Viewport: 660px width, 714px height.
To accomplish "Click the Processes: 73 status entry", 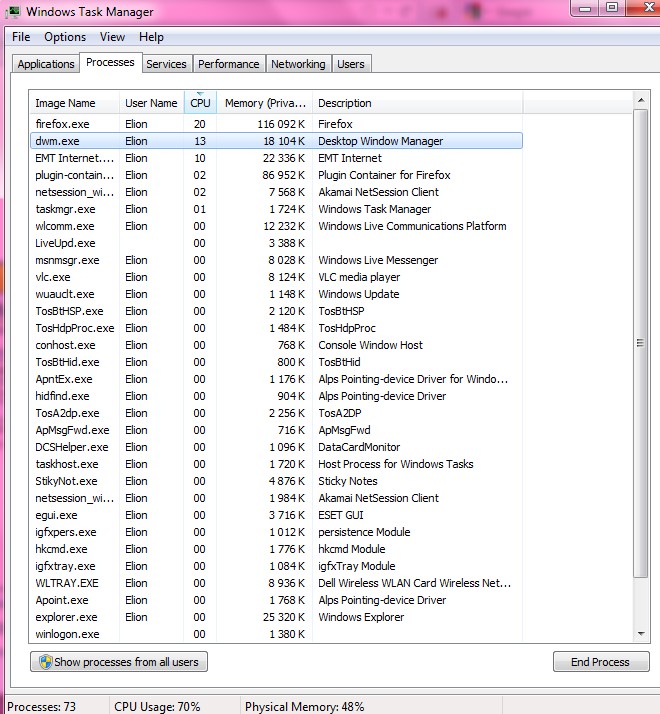I will tap(42, 706).
